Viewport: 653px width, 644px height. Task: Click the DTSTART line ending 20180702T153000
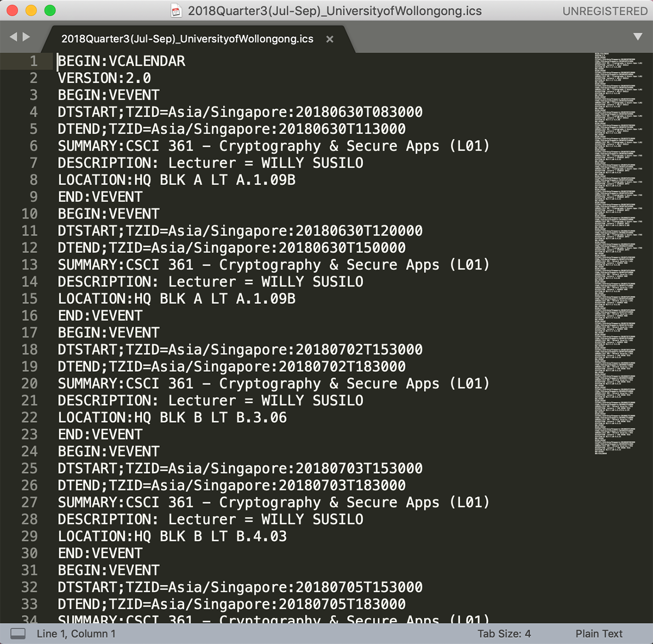(x=240, y=350)
